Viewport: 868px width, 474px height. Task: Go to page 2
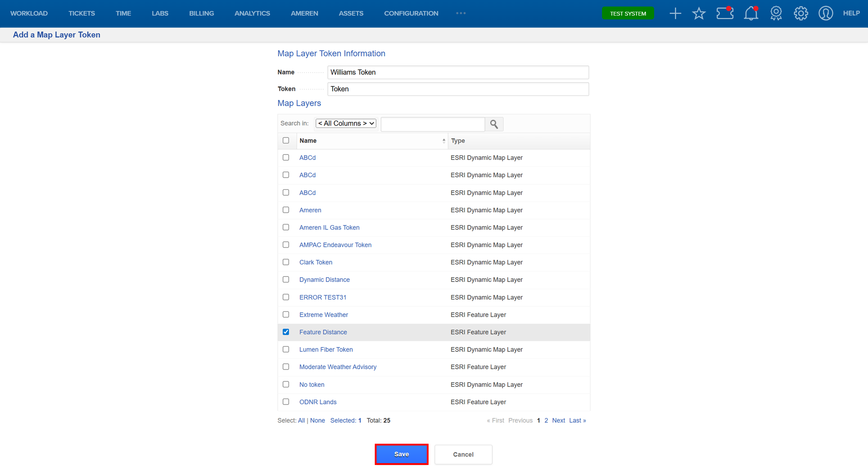546,421
